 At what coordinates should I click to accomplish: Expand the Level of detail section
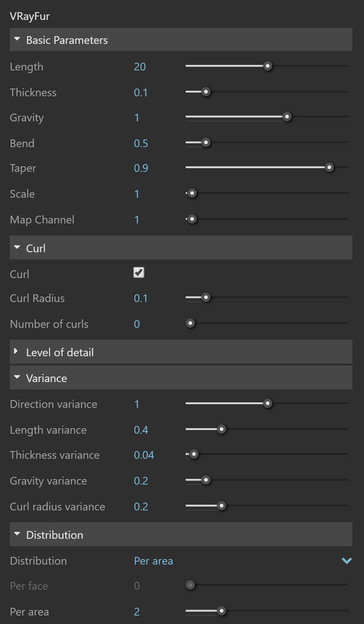16,351
